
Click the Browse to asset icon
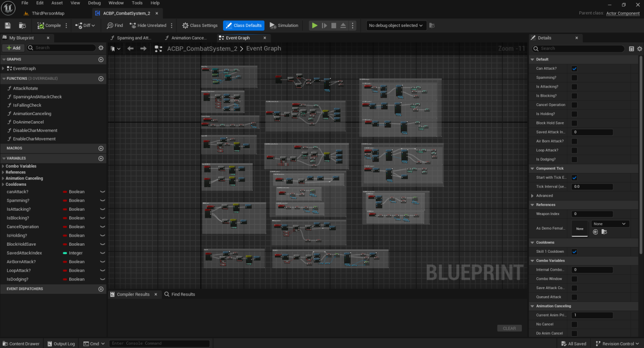click(22, 25)
